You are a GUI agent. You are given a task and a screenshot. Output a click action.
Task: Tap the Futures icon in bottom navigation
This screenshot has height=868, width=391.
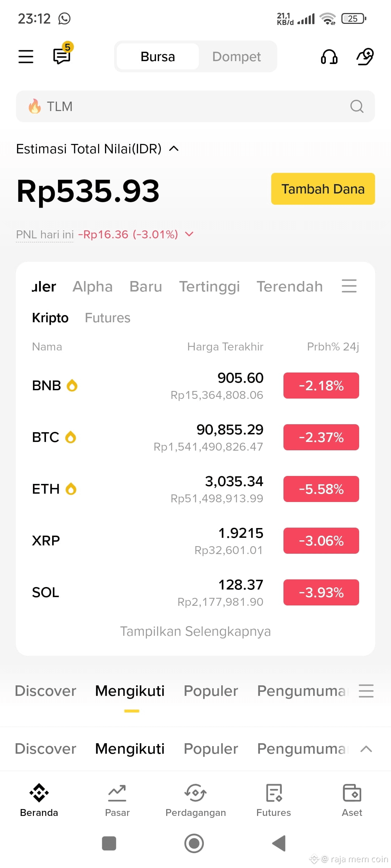point(274,800)
